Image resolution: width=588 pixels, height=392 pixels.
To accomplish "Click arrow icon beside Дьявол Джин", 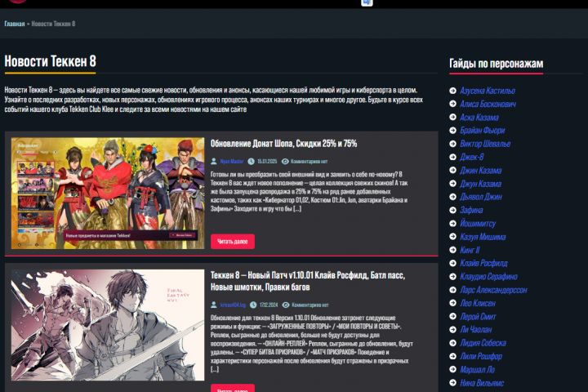I will (452, 197).
